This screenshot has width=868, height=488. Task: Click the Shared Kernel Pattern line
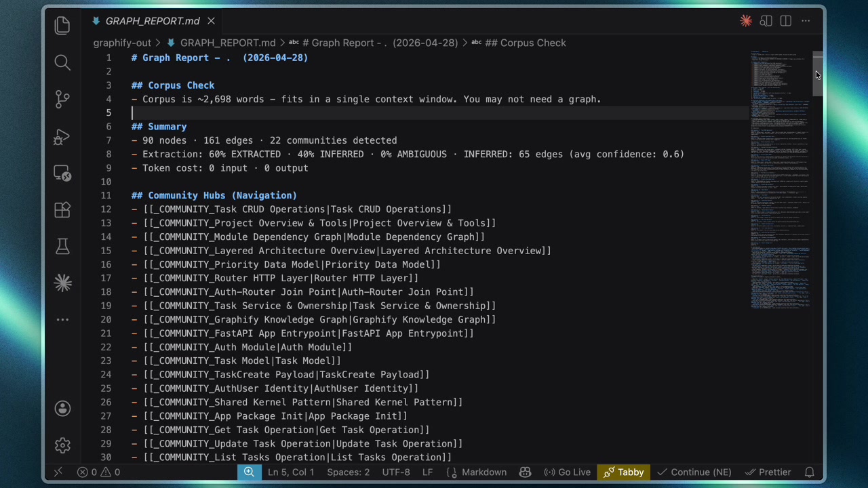point(297,402)
